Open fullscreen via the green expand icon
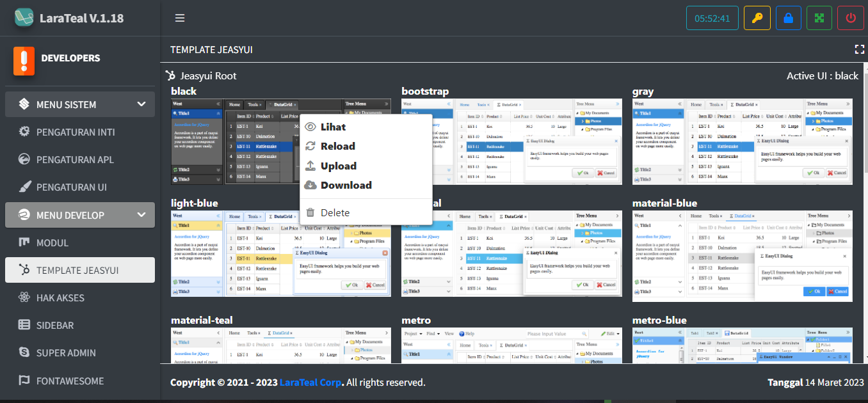This screenshot has height=403, width=868. (x=819, y=17)
